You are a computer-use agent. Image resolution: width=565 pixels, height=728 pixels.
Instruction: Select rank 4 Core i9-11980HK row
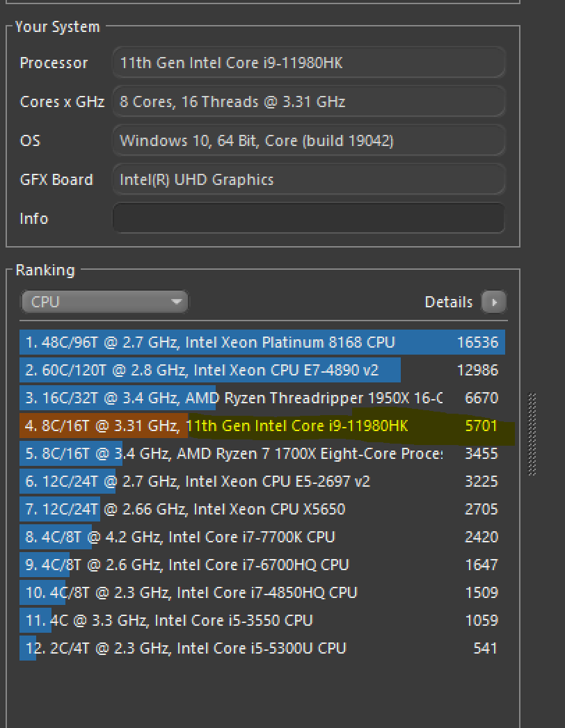(262, 426)
